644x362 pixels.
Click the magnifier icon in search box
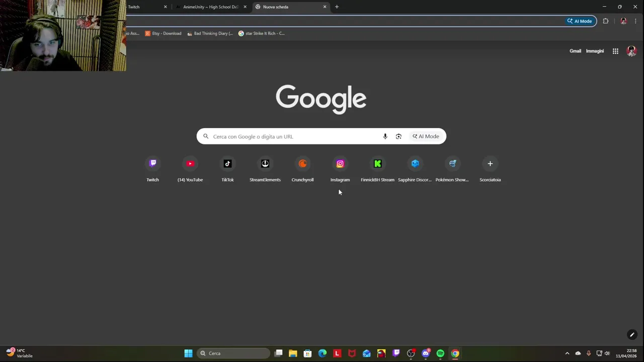click(206, 136)
